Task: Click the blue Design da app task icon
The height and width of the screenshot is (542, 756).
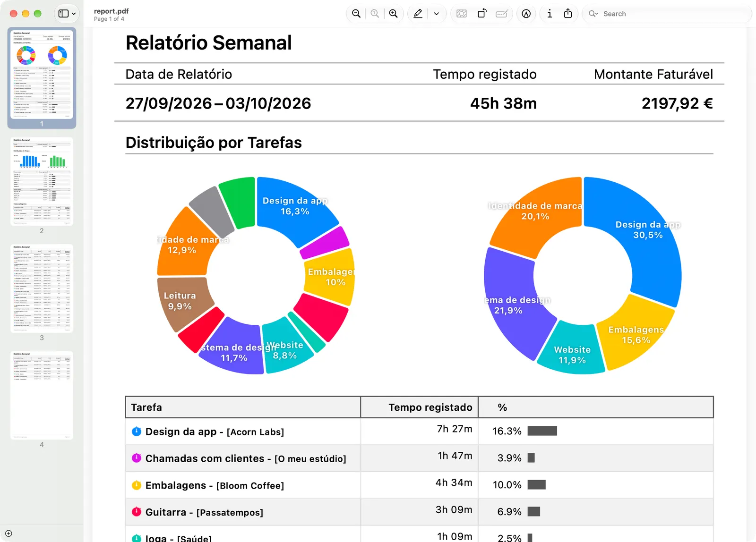Action: [137, 431]
